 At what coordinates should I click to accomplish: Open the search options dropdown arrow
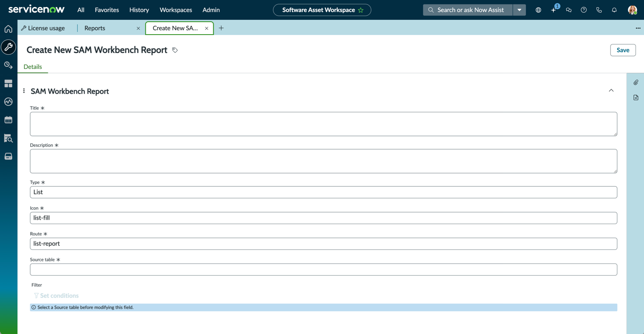(x=519, y=10)
